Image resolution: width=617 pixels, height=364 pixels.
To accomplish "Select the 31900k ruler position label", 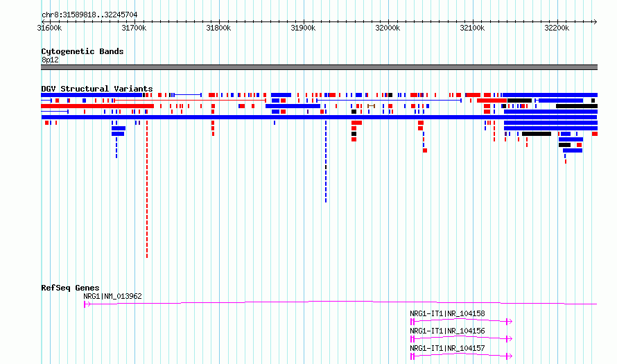I will (x=303, y=28).
